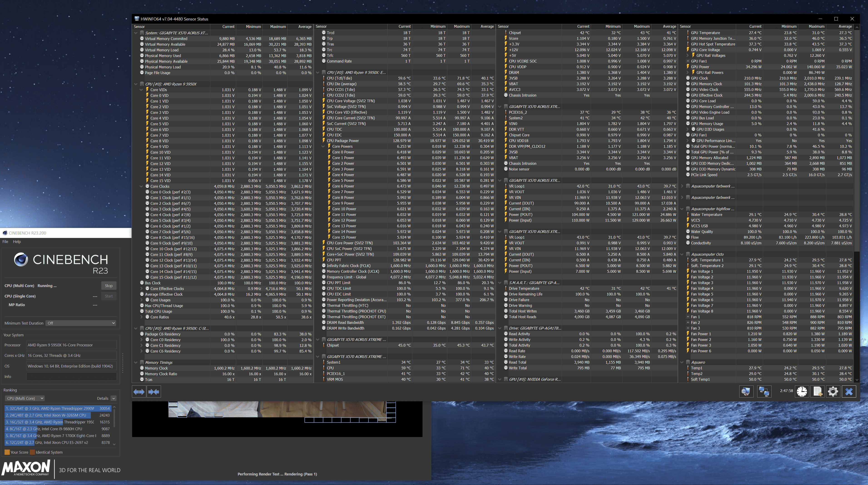Click the Cinebench render preview image
Image resolution: width=868 pixels, height=485 pixels.
click(277, 419)
